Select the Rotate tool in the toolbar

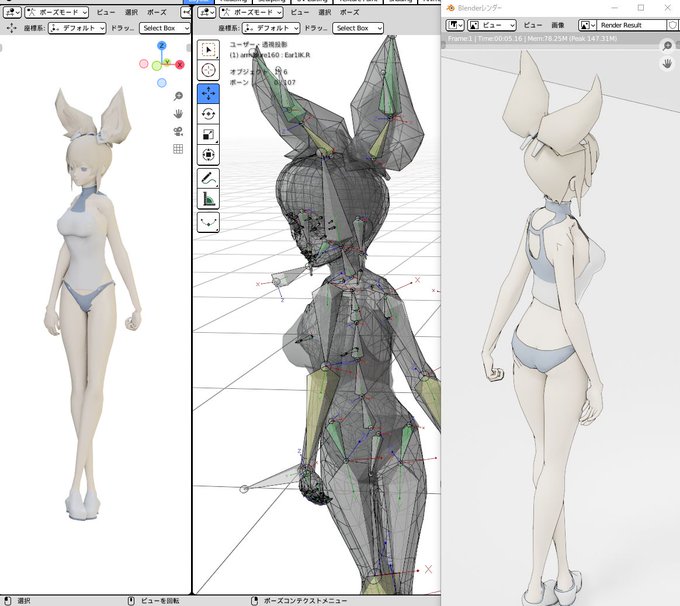[x=208, y=114]
